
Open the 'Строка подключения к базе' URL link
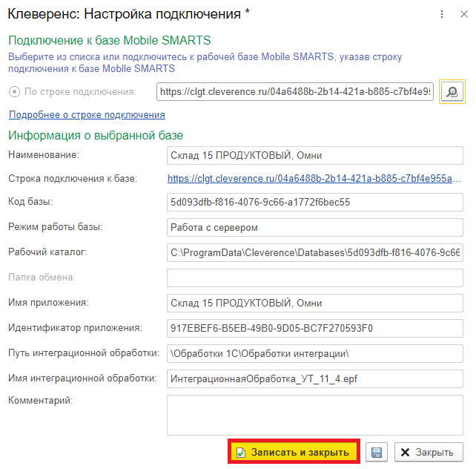point(314,179)
